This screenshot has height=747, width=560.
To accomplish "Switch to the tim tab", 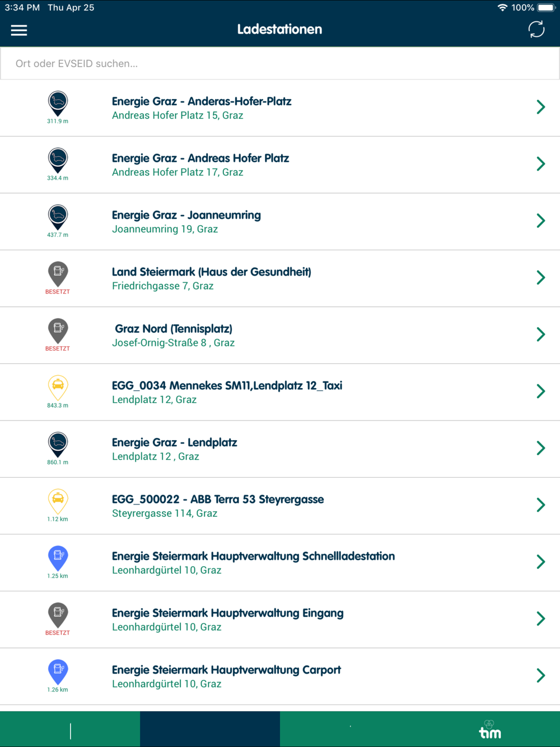I will tap(490, 729).
